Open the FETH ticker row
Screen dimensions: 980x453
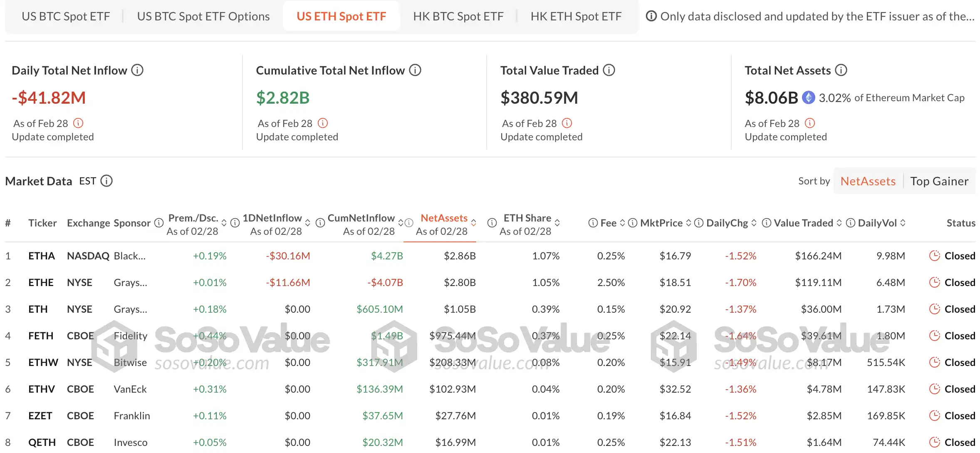pos(41,336)
